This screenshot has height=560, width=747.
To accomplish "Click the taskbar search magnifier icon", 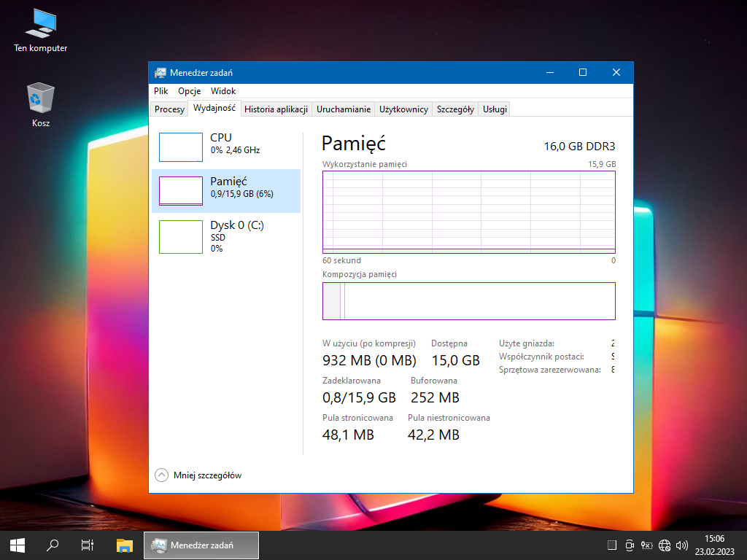I will pos(53,545).
